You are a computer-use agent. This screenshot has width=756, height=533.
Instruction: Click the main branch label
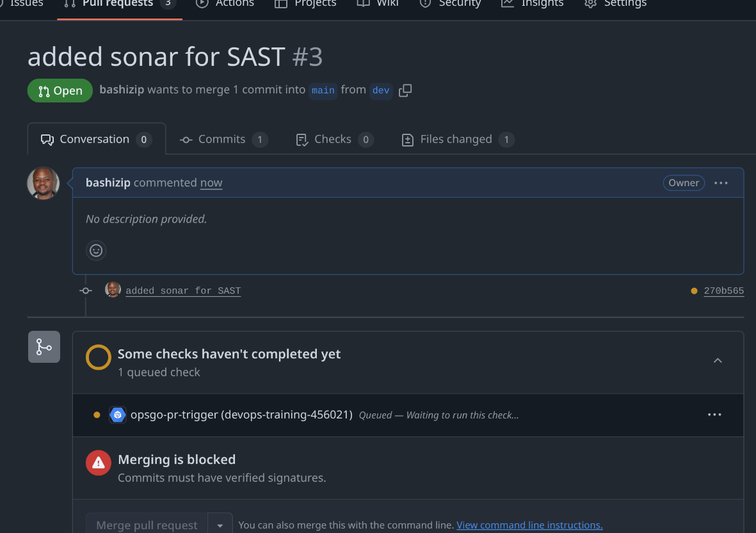tap(323, 90)
